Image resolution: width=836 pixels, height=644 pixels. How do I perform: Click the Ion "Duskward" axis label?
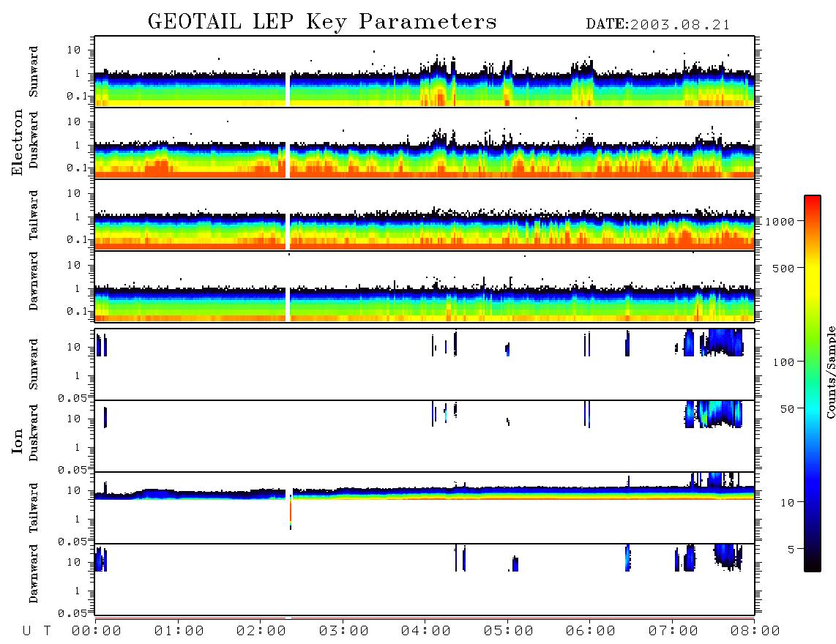tap(34, 433)
